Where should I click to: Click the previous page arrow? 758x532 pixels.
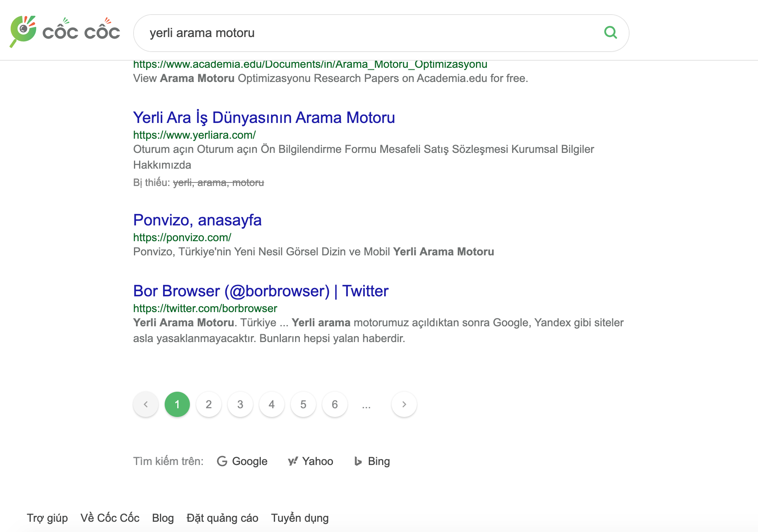tap(146, 404)
